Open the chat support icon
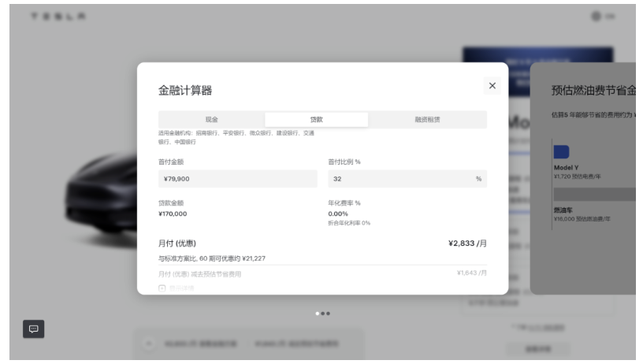This screenshot has width=643, height=364. coord(33,329)
